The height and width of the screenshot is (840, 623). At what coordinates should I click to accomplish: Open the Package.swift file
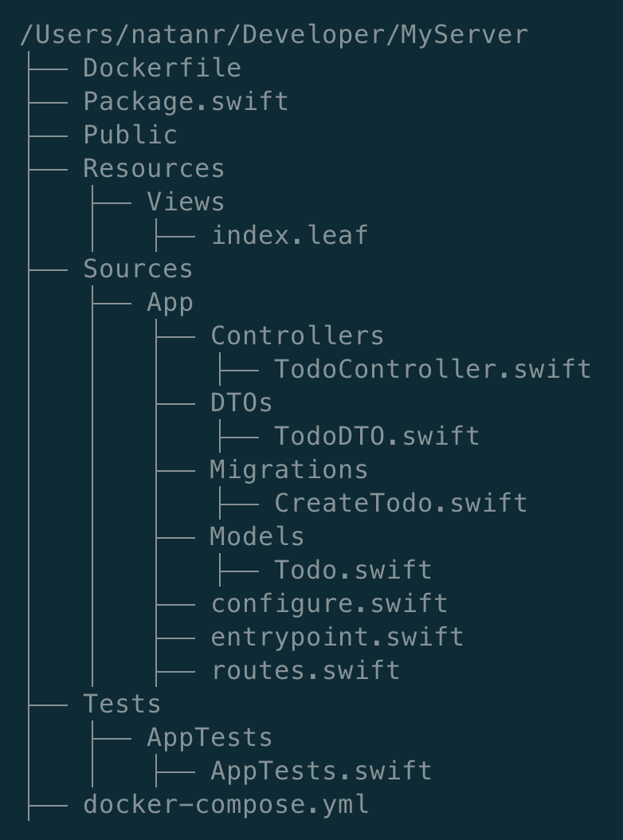coord(186,102)
